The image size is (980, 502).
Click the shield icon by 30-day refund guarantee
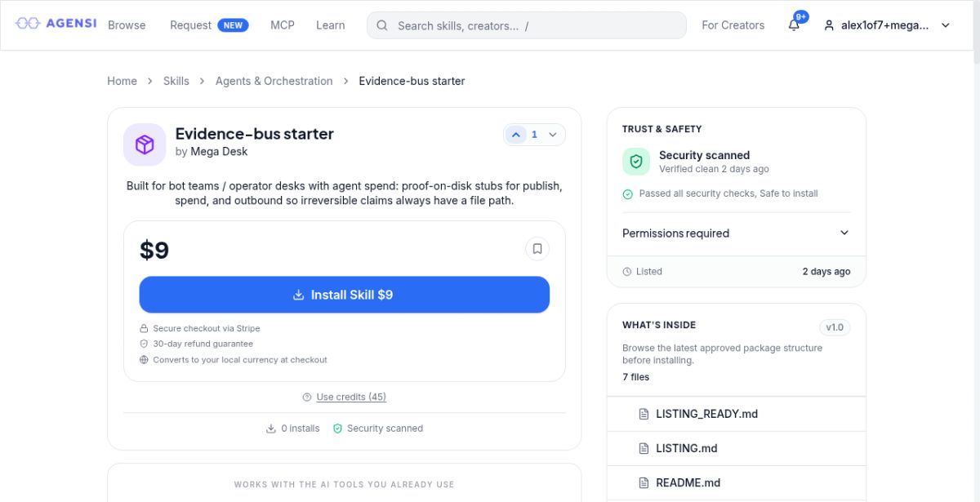tap(144, 344)
